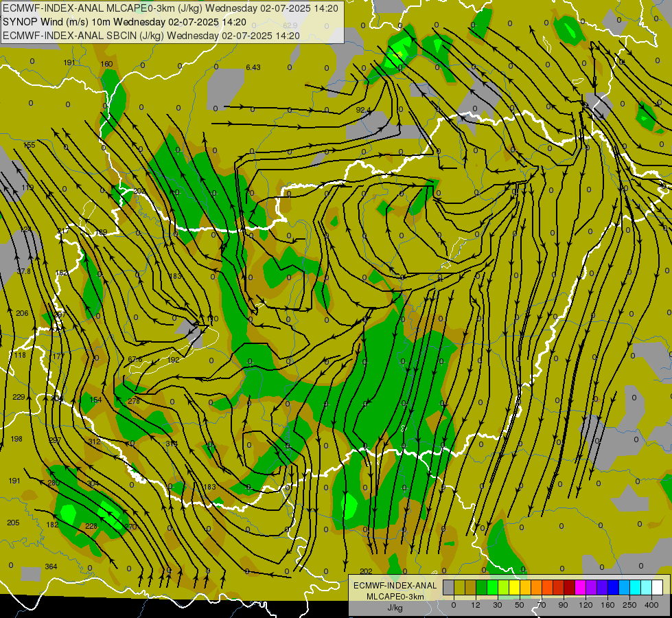
Task: Click the ECMWF-INDEX-ANAL SBCIN header line
Action: point(151,36)
